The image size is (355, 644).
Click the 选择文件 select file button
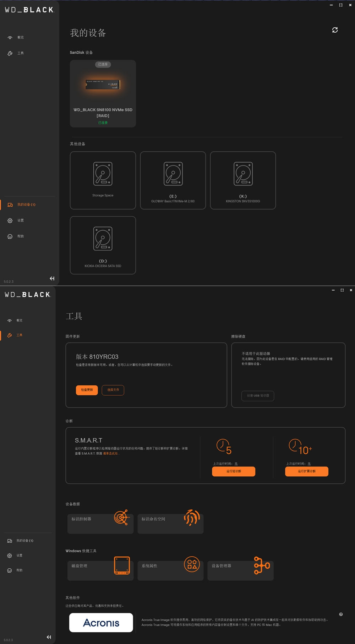[x=113, y=390]
